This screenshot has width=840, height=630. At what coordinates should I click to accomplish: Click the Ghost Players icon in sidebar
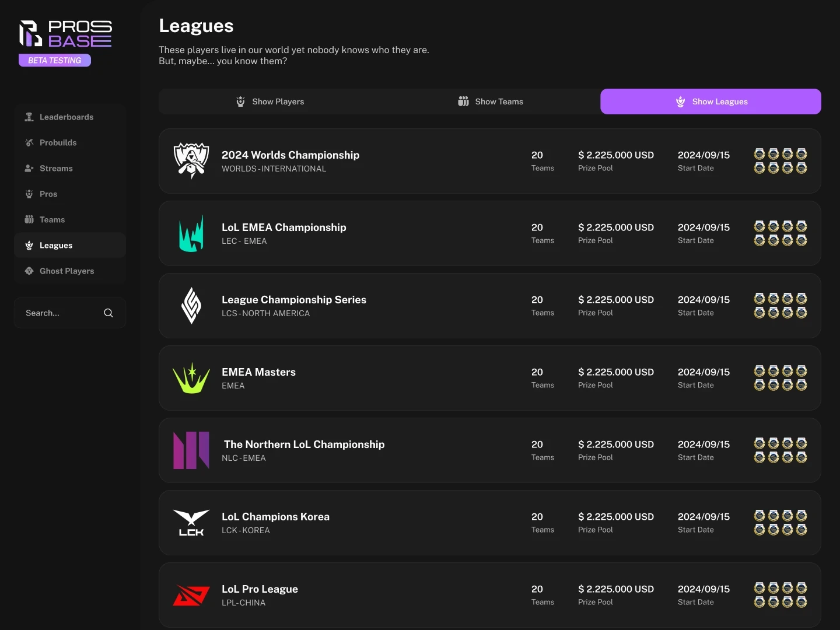click(29, 271)
